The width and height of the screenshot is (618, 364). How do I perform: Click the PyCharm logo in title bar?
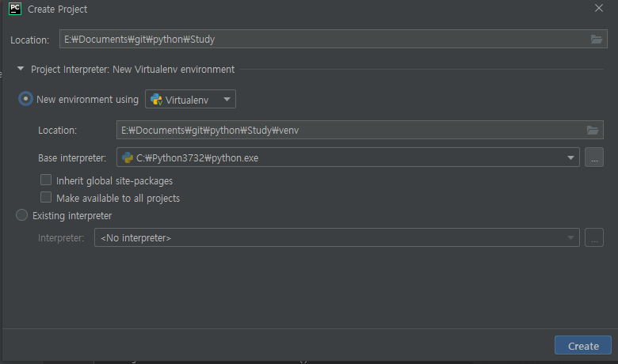[x=15, y=9]
